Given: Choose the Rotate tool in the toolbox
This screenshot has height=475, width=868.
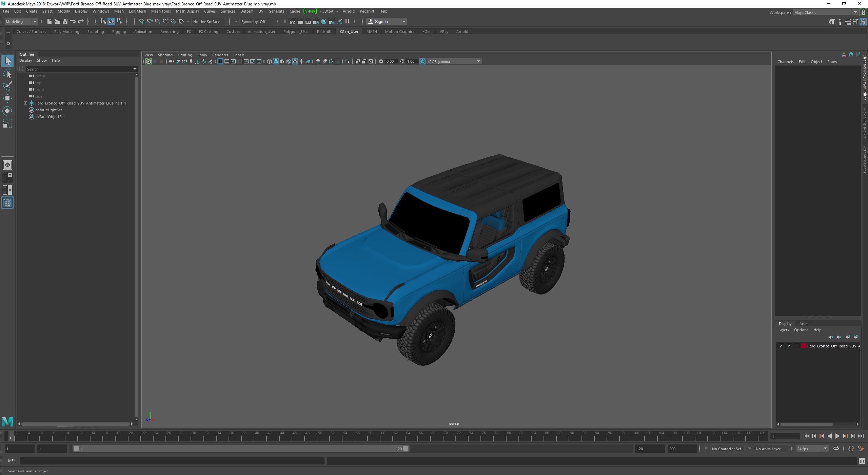Looking at the screenshot, I should [7, 111].
